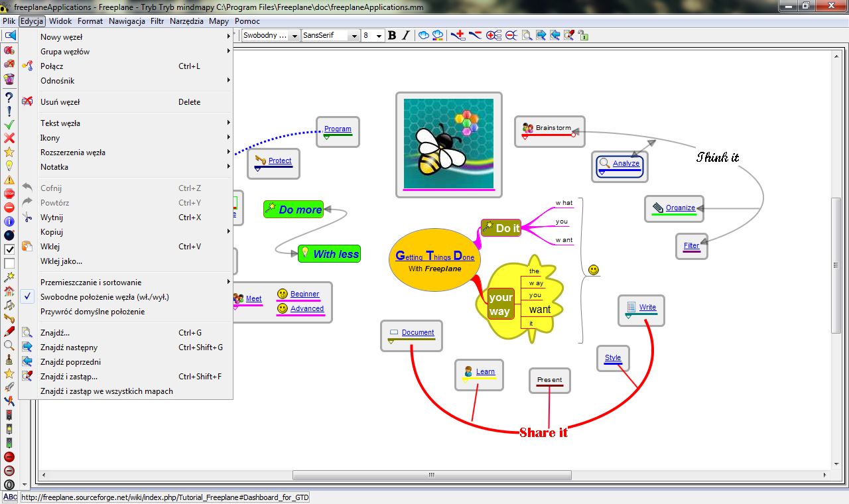Choose Przywróć domyślne położenie entry
This screenshot has height=504, width=849.
point(126,312)
